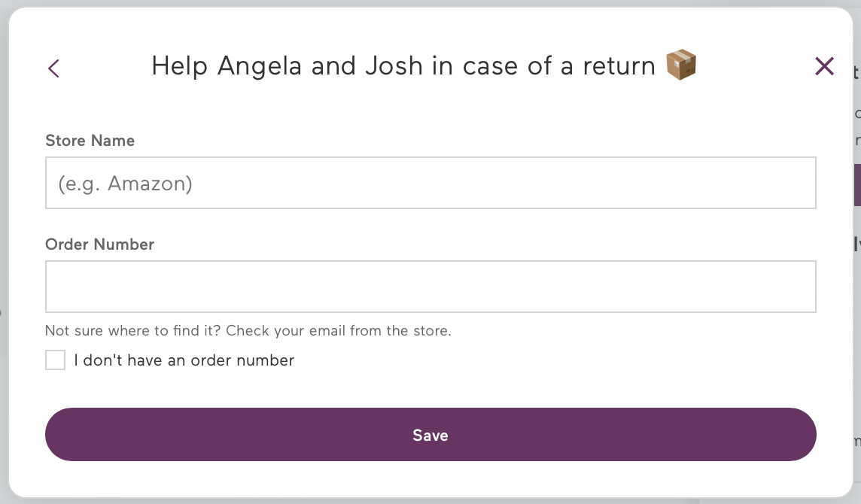861x504 pixels.
Task: Check the 'I don't have an order number' box
Action: click(55, 360)
